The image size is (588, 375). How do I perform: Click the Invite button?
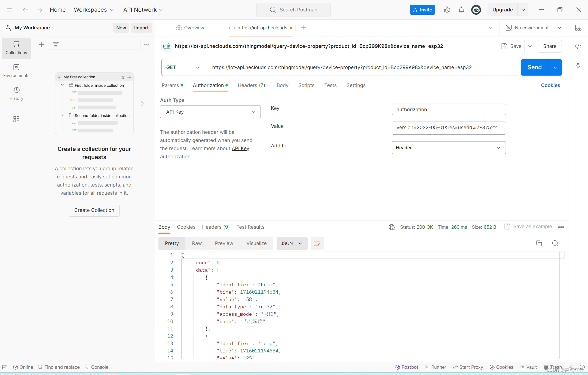pyautogui.click(x=422, y=10)
